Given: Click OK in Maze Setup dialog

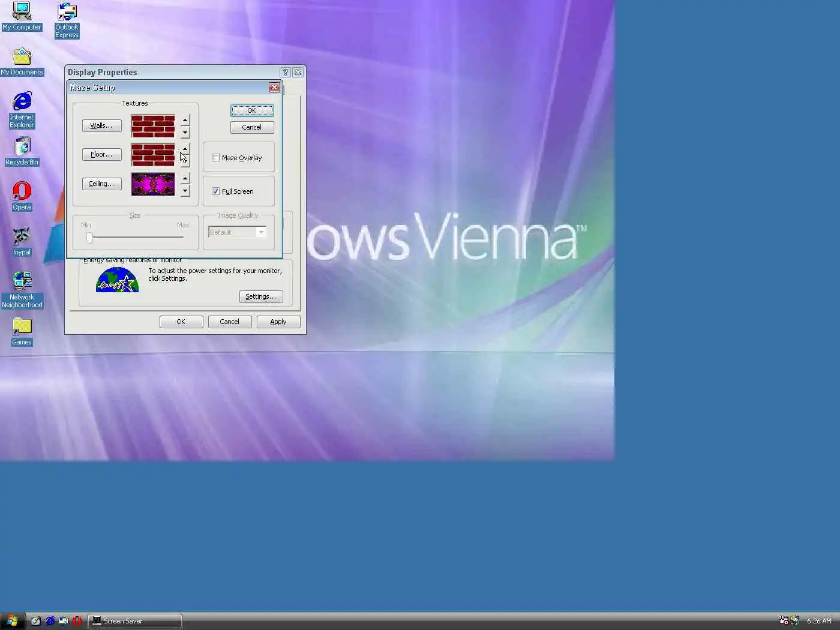Looking at the screenshot, I should coord(252,110).
